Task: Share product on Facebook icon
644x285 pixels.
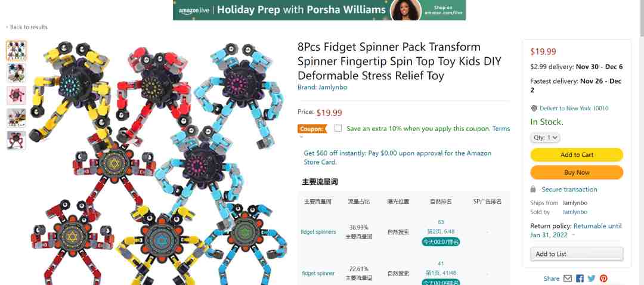Action: [580, 278]
